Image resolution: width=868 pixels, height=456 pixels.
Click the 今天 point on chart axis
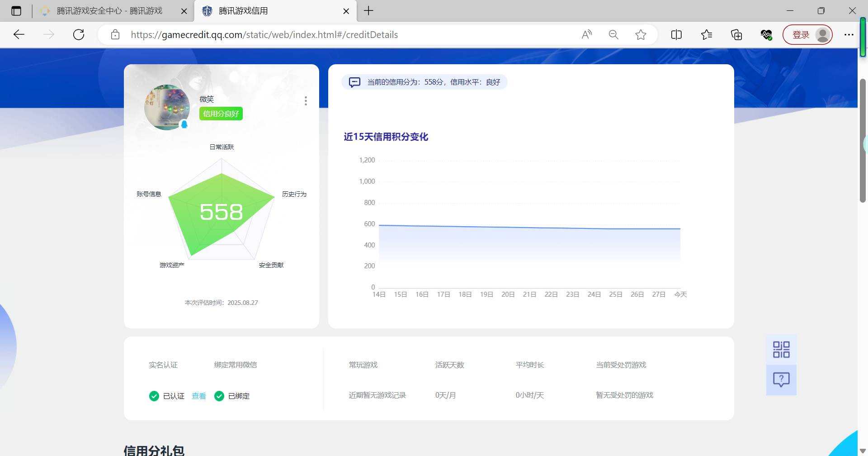[x=680, y=294]
